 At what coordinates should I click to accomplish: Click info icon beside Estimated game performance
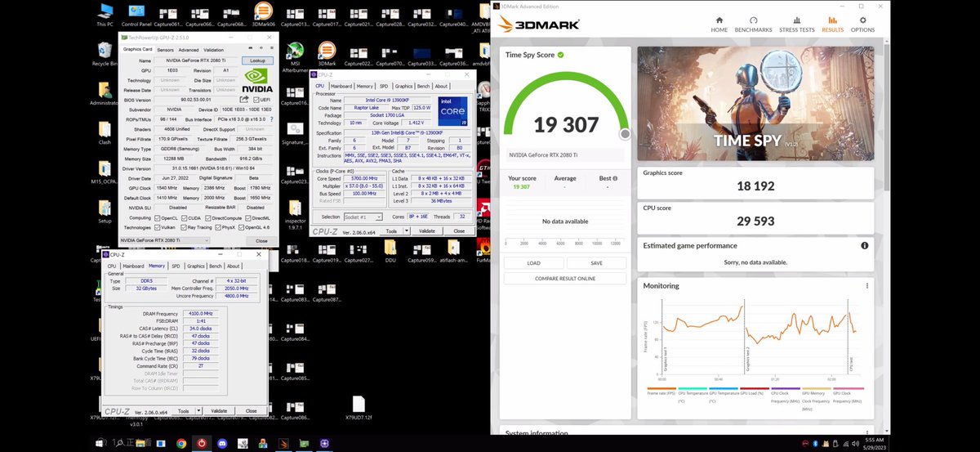click(864, 245)
